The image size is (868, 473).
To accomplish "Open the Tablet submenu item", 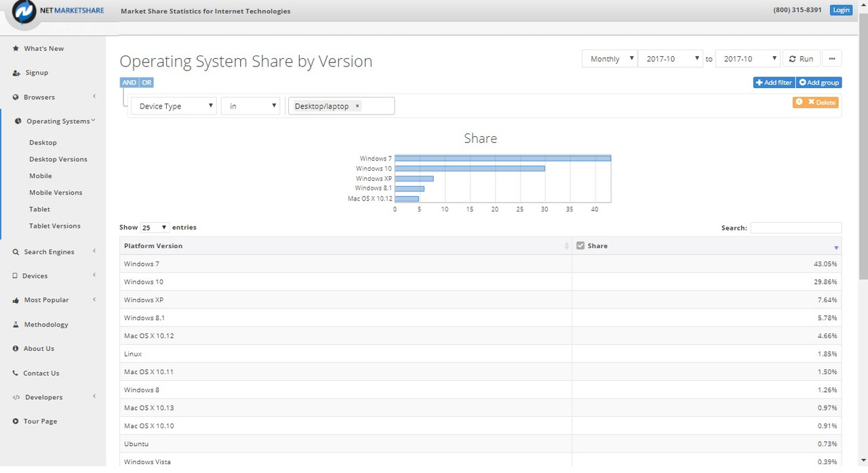I will tap(39, 209).
